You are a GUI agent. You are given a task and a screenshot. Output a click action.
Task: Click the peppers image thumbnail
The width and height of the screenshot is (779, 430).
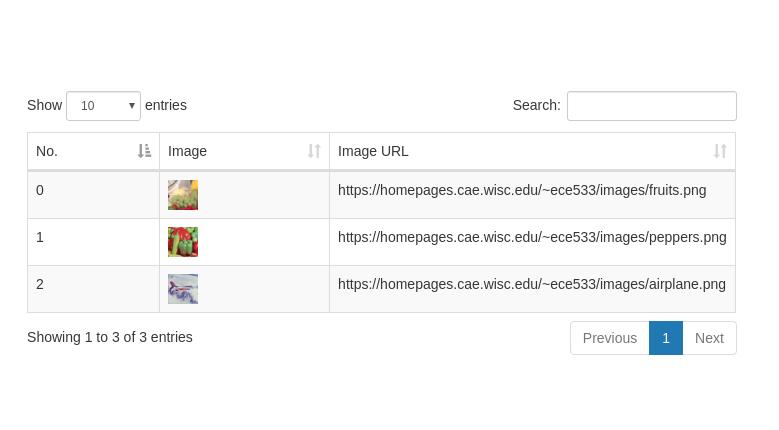coord(183,242)
